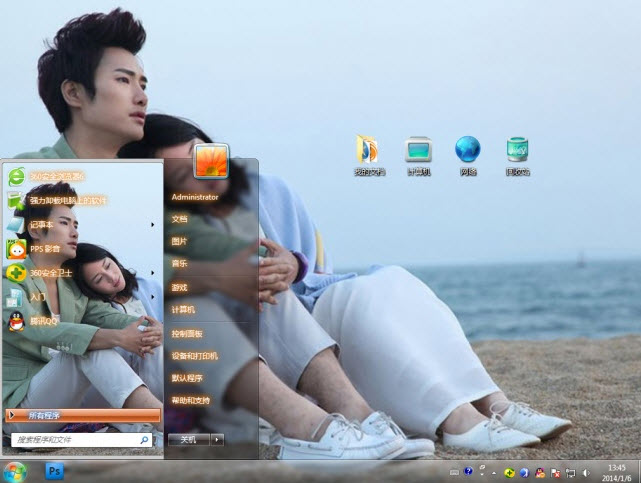Viewport: 641px width, 483px height.
Task: Open shutdown options arrow next to 关机
Action: 217,440
